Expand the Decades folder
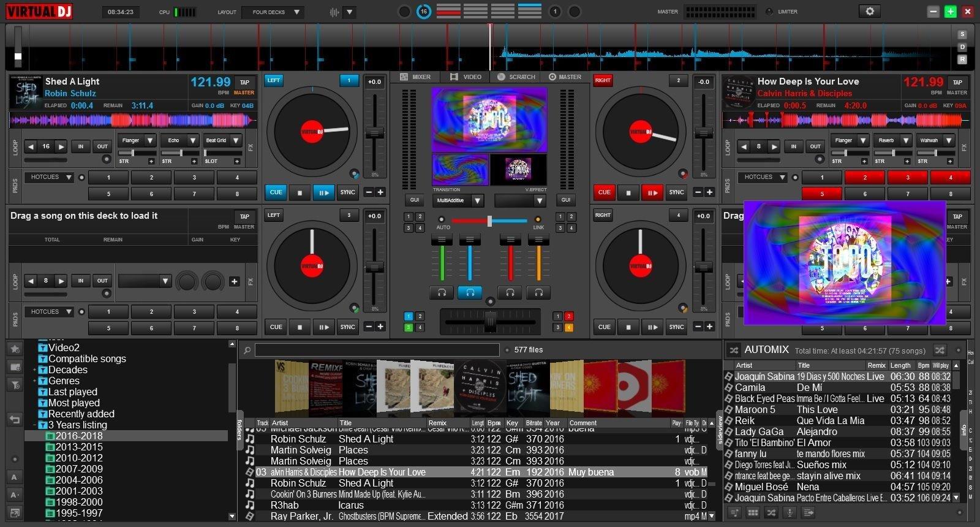 (x=35, y=370)
